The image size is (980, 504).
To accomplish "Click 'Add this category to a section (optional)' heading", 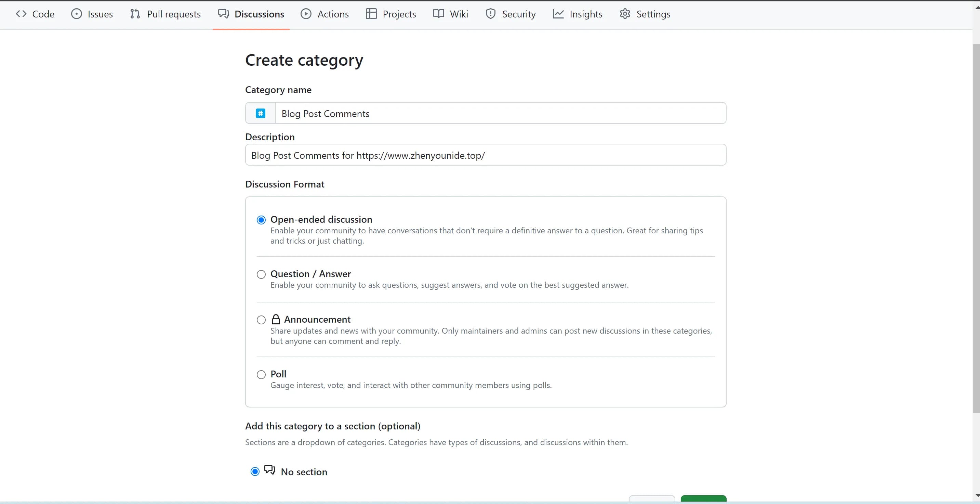I will point(332,426).
